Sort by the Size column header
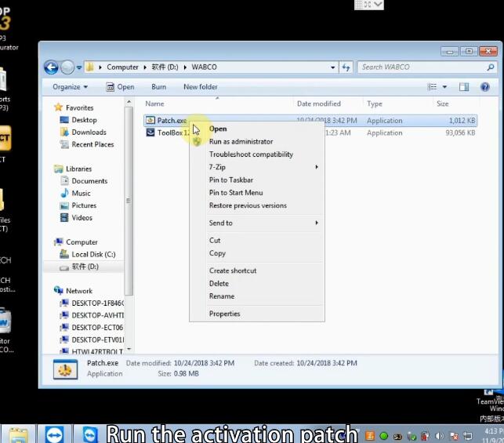The width and height of the screenshot is (504, 443). click(443, 103)
